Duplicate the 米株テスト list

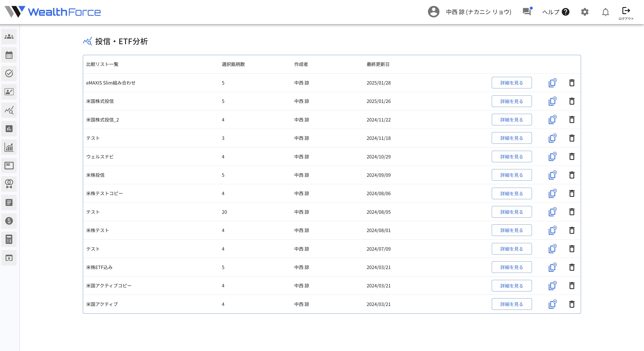552,230
